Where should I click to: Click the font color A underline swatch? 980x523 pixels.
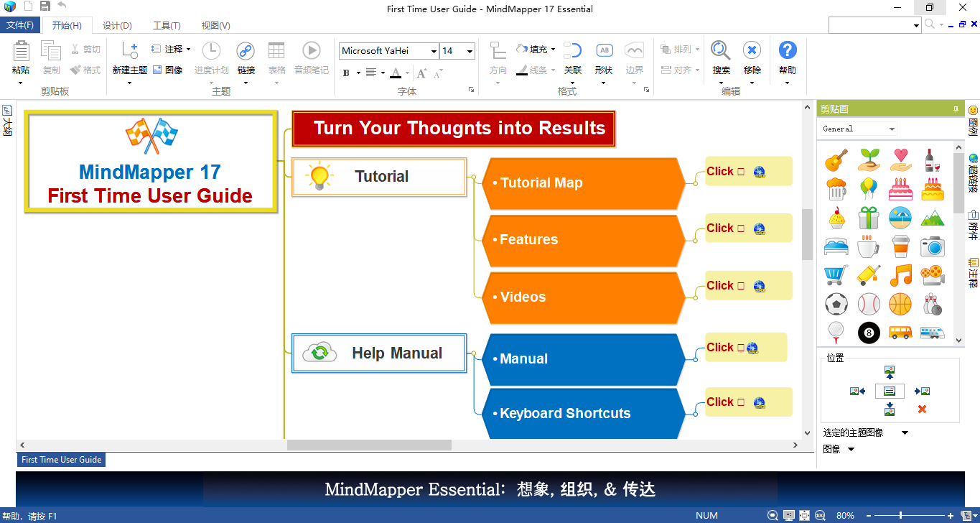coord(396,73)
